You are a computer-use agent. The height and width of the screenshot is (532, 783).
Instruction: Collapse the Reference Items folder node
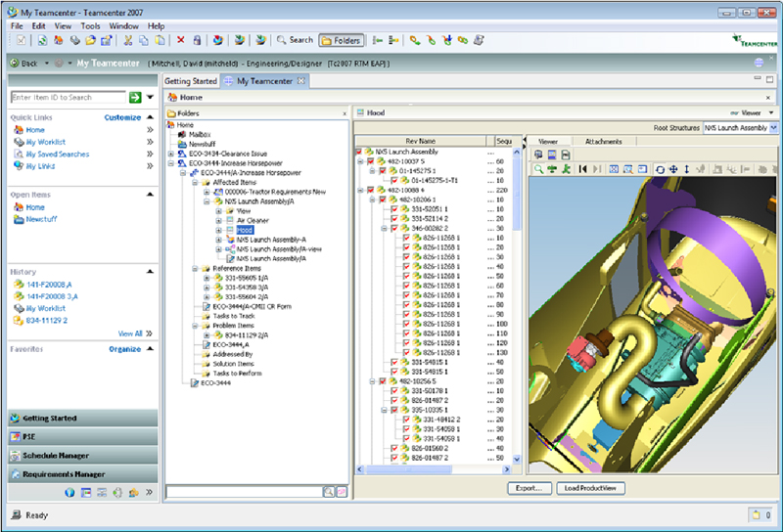[195, 269]
